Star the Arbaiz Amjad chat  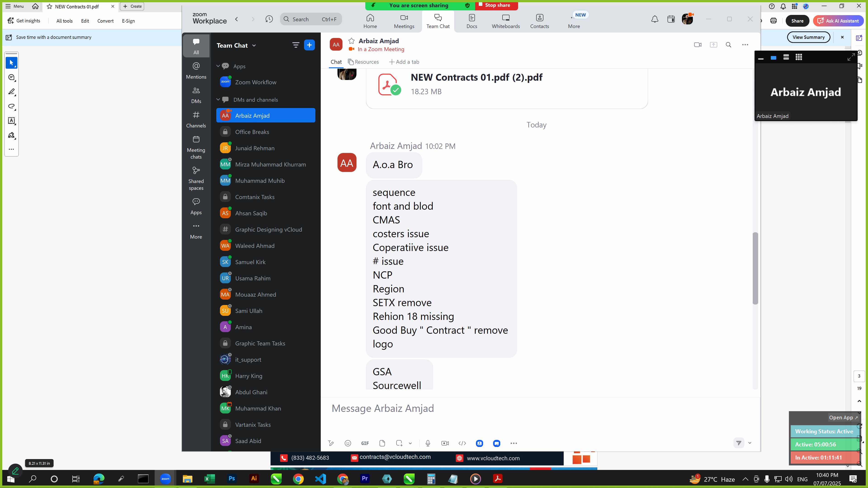tap(351, 41)
